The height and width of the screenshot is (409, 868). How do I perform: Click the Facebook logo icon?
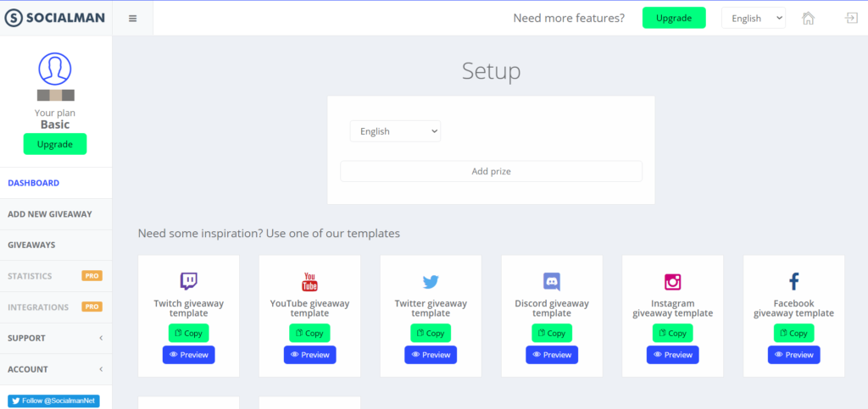tap(793, 282)
